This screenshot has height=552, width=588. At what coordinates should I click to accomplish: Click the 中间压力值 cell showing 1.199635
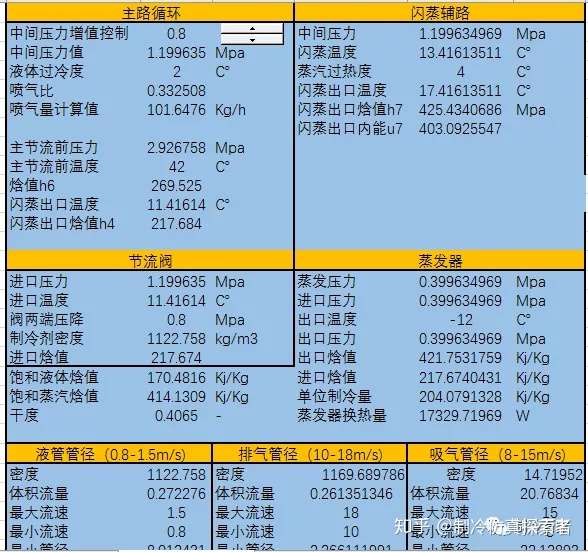(176, 53)
